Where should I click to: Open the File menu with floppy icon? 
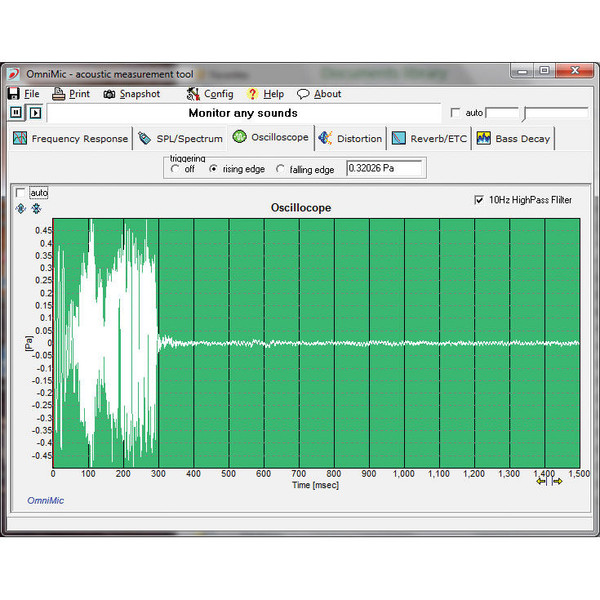24,94
